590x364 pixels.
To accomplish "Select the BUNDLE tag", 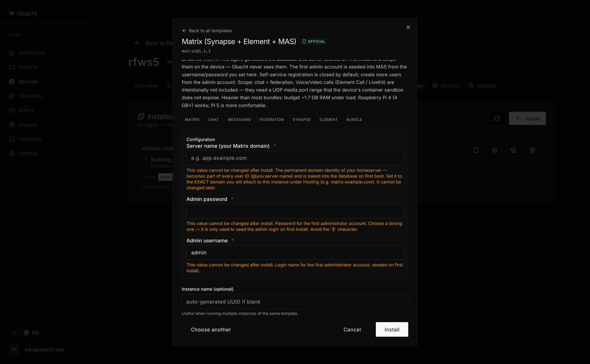I will point(354,119).
